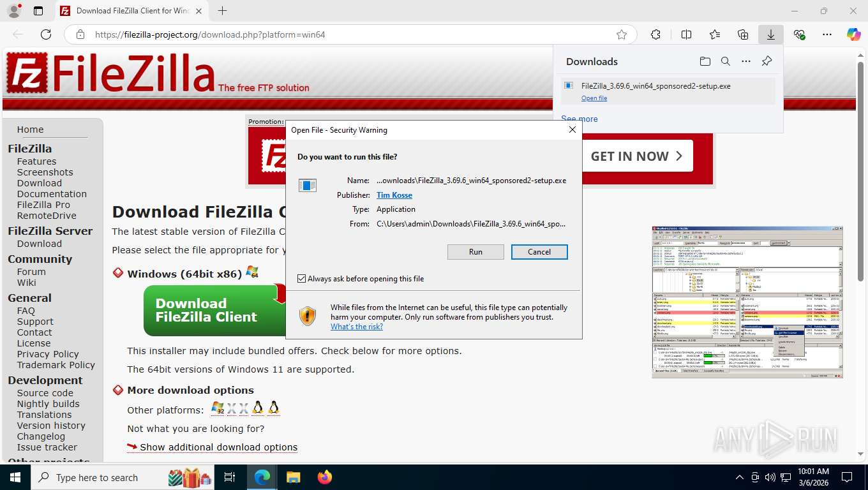Open the FileZilla screenshot thumbnail
Image resolution: width=868 pixels, height=490 pixels.
pos(747,302)
